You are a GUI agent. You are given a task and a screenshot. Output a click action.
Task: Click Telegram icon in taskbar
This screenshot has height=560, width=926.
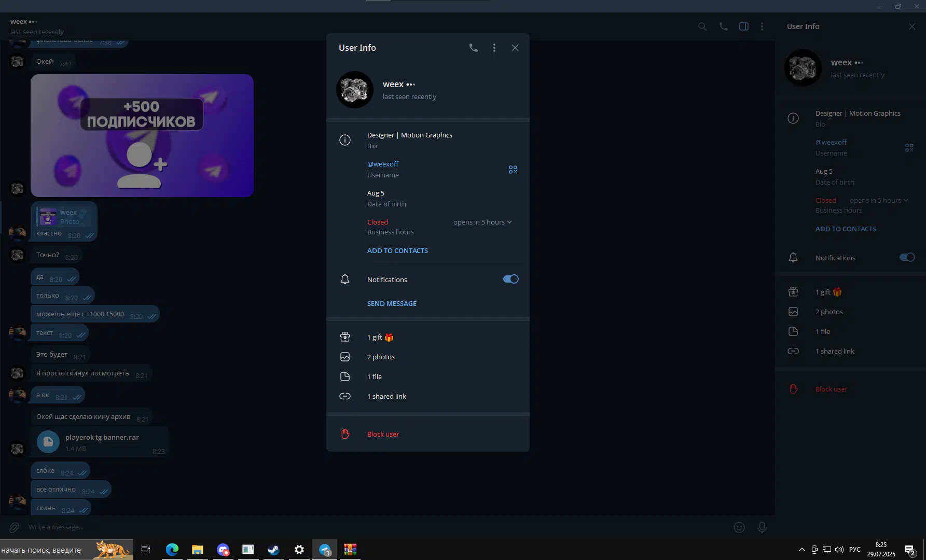tap(325, 550)
